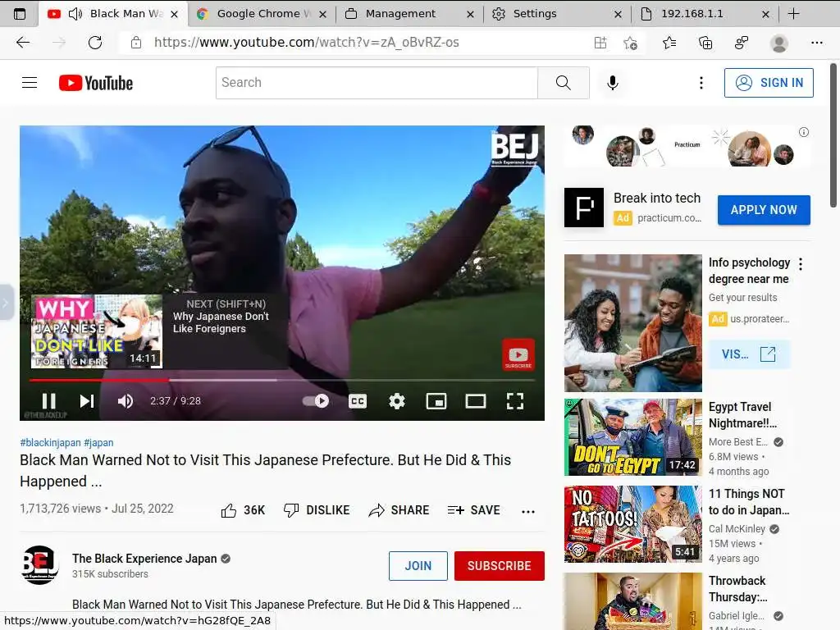Mute tab via speaker icon on YouTube tab

(x=75, y=14)
